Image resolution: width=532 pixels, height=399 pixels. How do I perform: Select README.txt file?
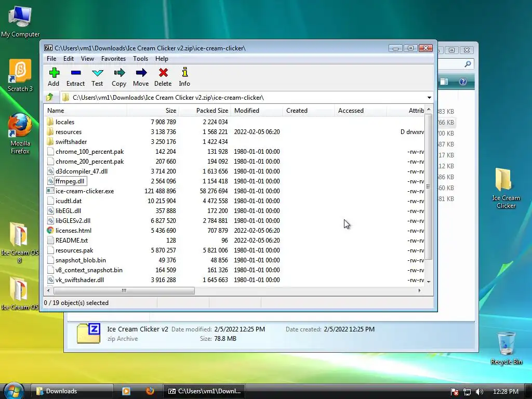[x=68, y=240]
